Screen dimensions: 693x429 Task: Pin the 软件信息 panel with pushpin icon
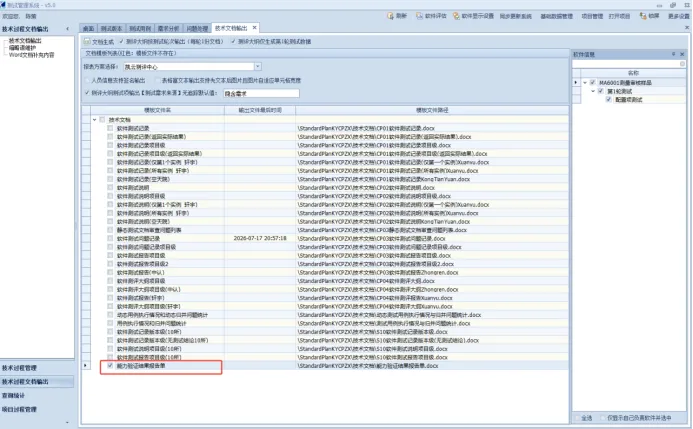[x=674, y=54]
